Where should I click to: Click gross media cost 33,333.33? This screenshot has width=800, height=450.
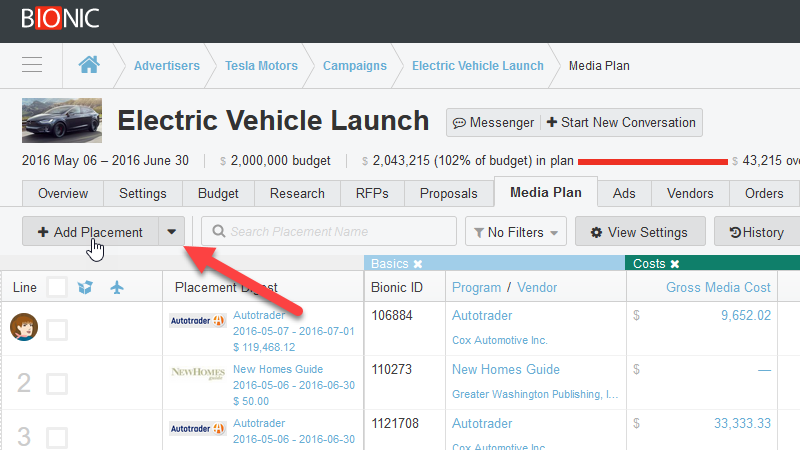pyautogui.click(x=742, y=423)
